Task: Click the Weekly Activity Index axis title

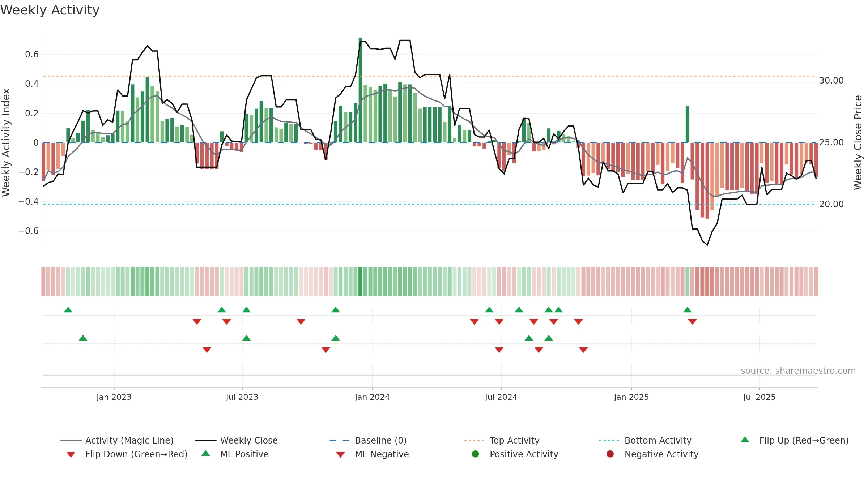Action: tap(6, 143)
